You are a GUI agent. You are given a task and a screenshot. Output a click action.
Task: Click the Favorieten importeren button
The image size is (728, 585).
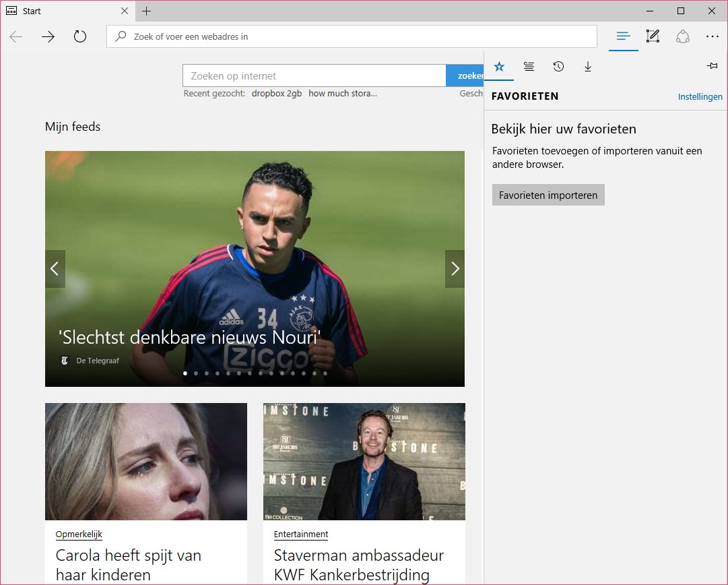click(x=548, y=195)
